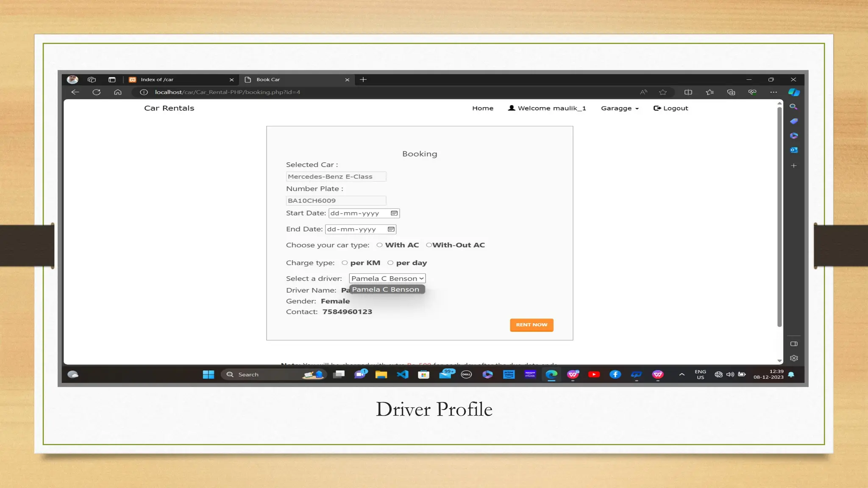Click the RENT NOW button

(x=531, y=325)
